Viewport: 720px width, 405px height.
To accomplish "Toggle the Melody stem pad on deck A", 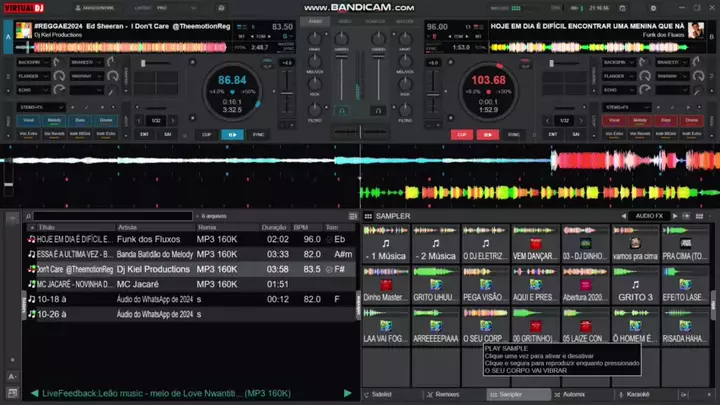I will (54, 120).
